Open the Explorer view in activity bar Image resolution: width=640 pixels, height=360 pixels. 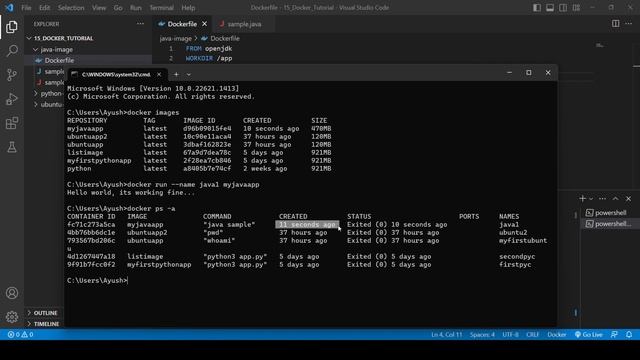point(12,27)
